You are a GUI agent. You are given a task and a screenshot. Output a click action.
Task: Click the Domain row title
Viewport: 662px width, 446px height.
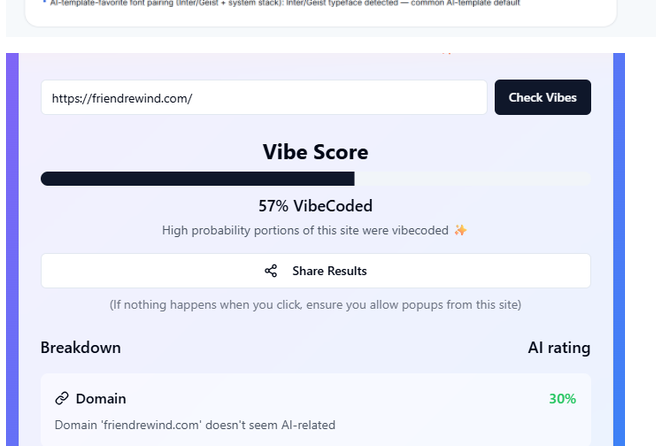101,399
